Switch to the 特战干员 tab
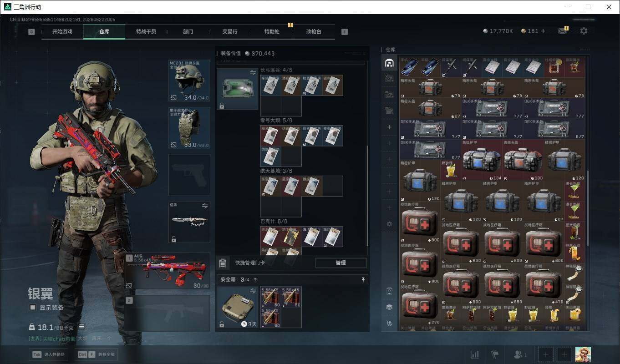 pyautogui.click(x=146, y=32)
